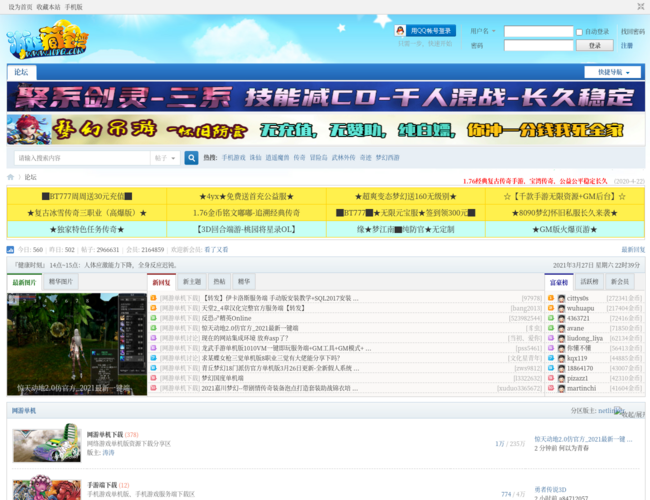
Task: Open the 快捷导航 dropdown
Action: pyautogui.click(x=612, y=72)
